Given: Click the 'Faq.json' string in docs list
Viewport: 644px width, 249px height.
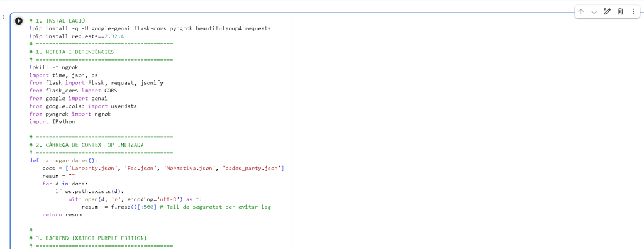Looking at the screenshot, I should tap(140, 169).
